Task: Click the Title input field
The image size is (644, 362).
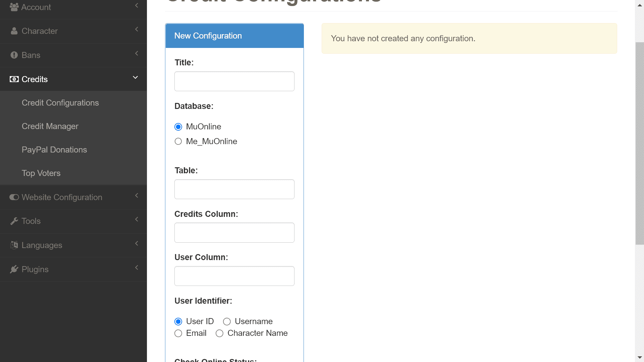Action: (x=234, y=81)
